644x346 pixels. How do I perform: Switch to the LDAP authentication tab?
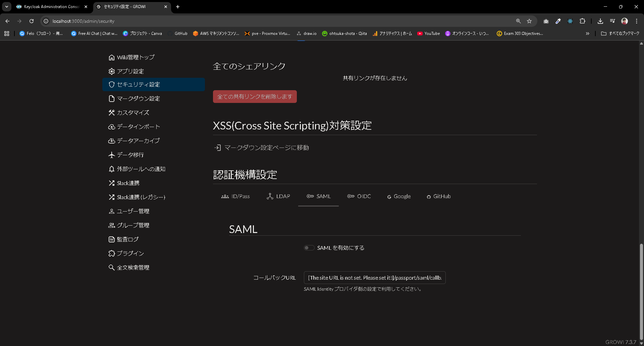(278, 196)
